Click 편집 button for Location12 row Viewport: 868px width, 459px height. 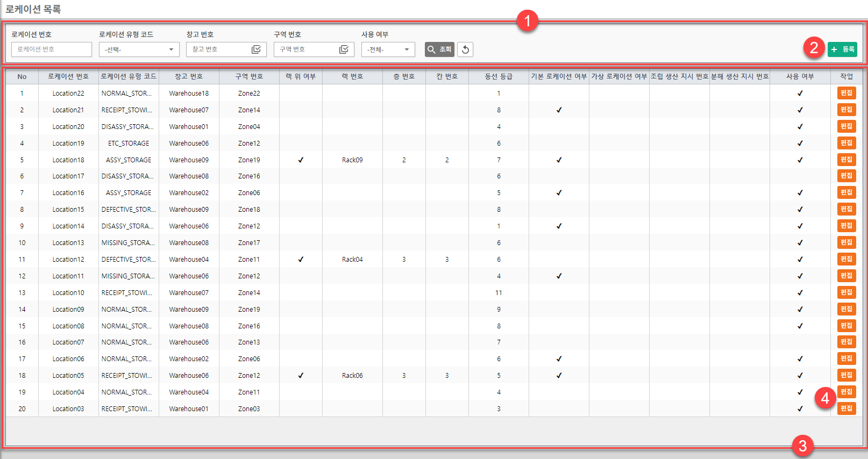pos(846,259)
